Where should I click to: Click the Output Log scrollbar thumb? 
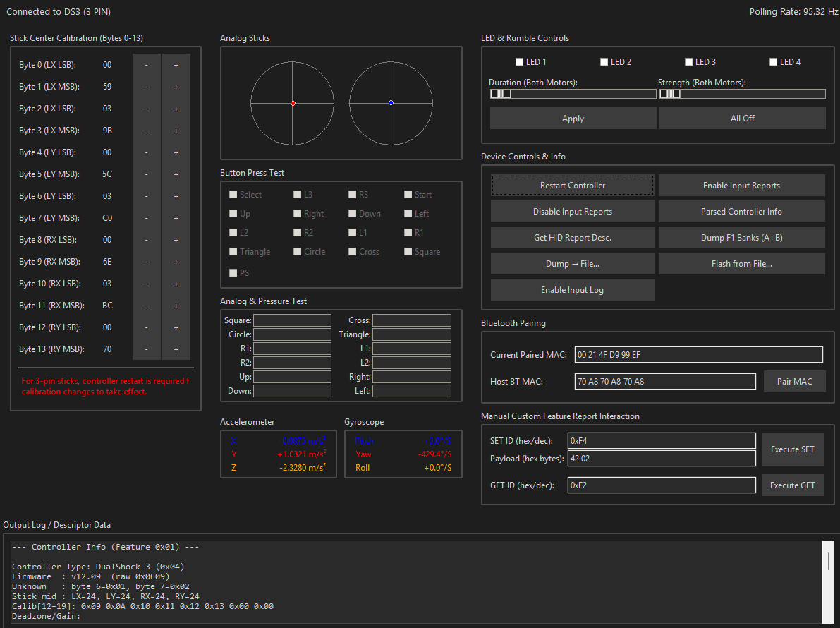click(829, 562)
